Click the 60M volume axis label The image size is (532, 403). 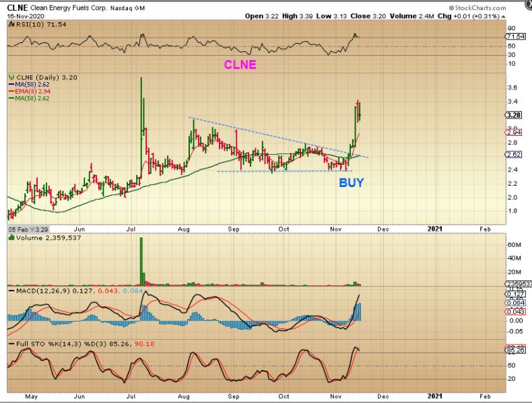(514, 244)
